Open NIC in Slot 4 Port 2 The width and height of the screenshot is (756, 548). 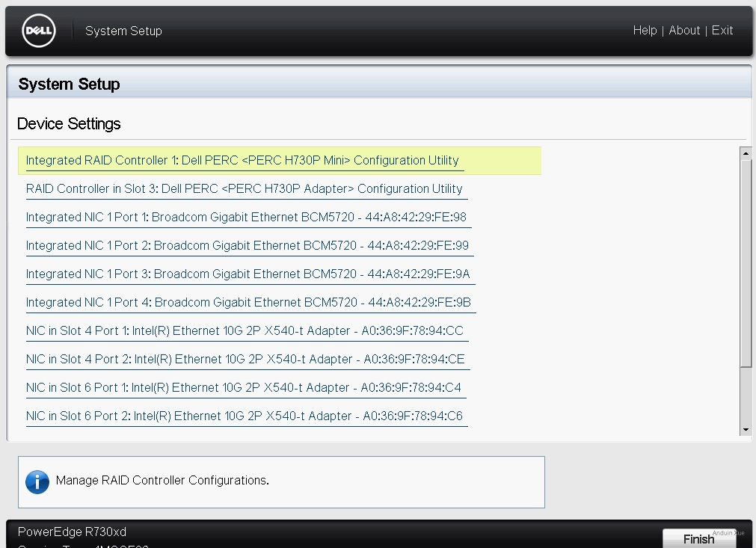(245, 360)
